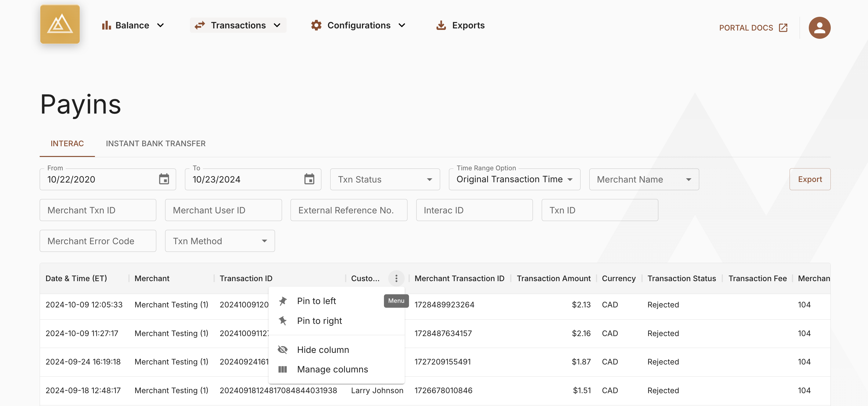Expand the Txn Status dropdown

point(385,179)
